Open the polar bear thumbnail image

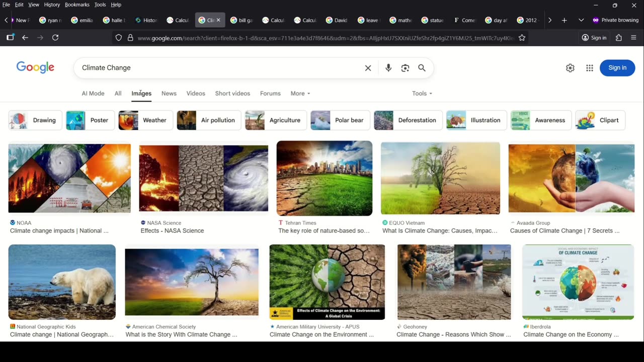coord(62,282)
